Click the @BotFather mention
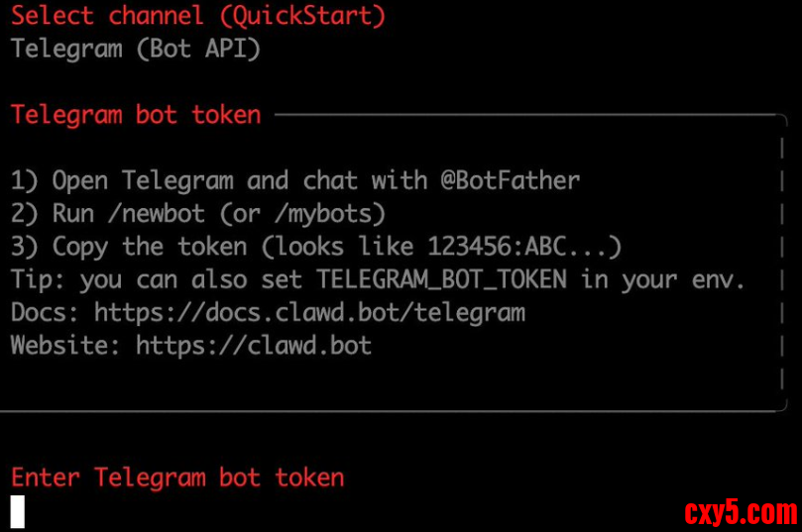Image resolution: width=802 pixels, height=532 pixels. (x=511, y=180)
